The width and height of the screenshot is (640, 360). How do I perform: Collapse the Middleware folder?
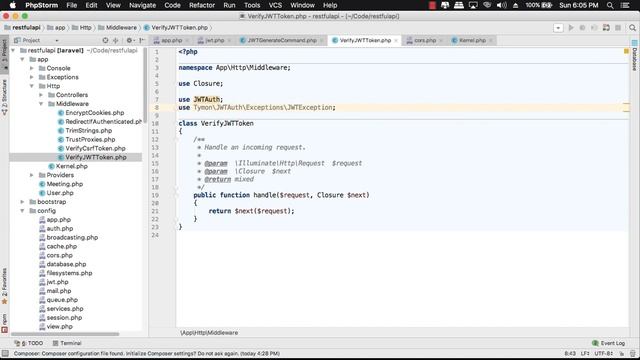coord(41,104)
